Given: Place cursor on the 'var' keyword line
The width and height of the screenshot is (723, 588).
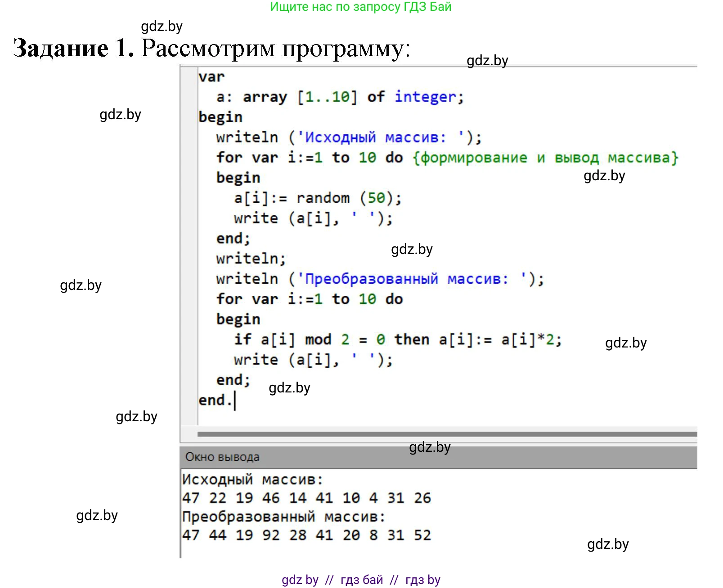Looking at the screenshot, I should click(211, 77).
